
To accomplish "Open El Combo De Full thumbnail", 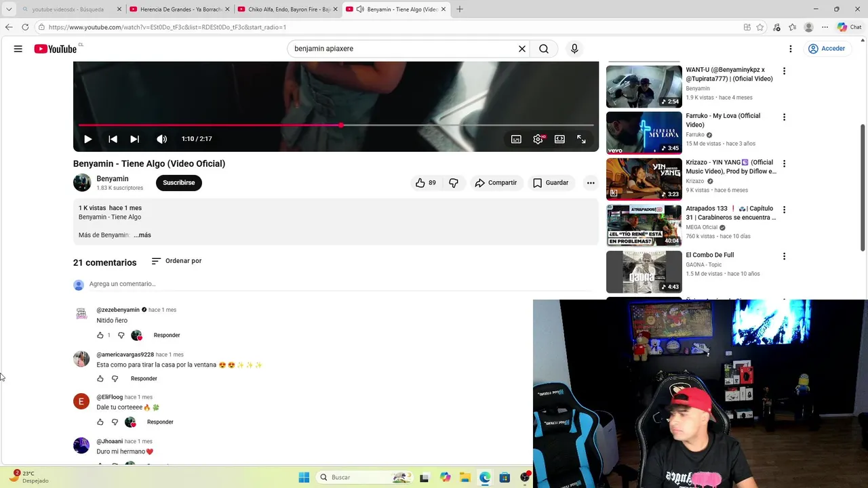I will tap(644, 272).
